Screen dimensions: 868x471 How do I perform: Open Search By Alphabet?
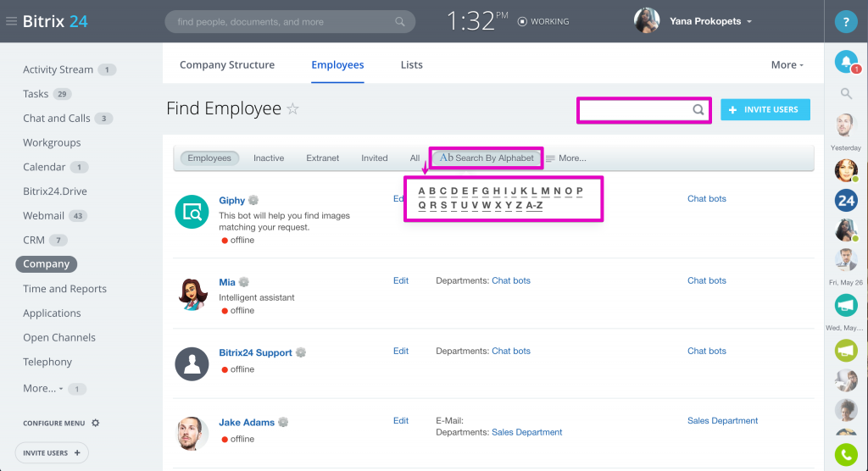tap(487, 158)
